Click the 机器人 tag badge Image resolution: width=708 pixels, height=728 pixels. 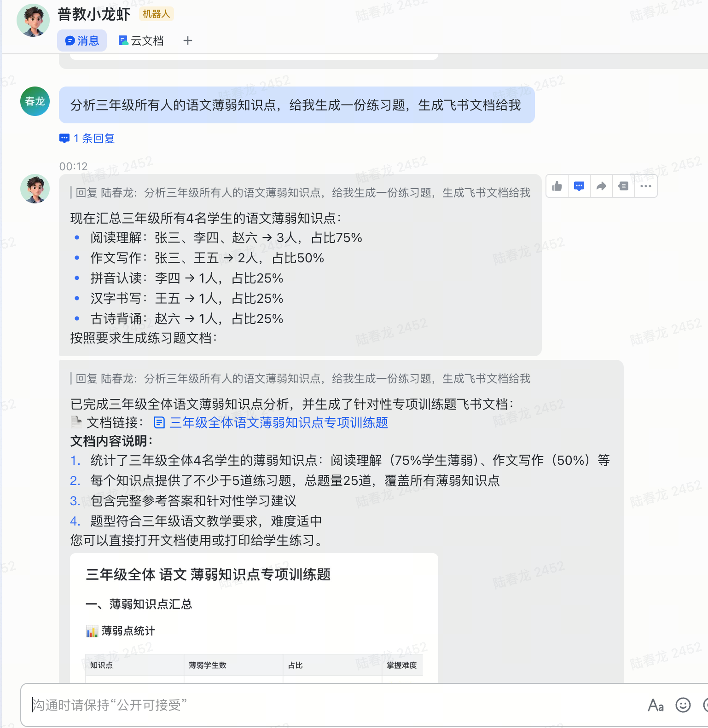click(156, 14)
